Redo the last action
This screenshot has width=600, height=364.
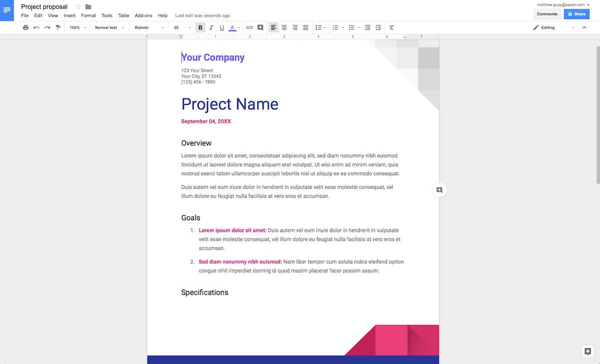pos(46,27)
